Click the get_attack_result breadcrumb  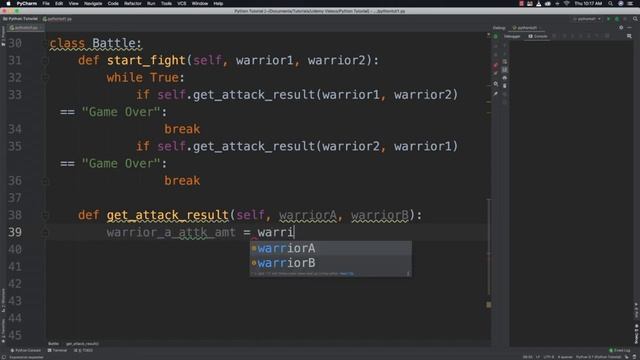point(82,344)
